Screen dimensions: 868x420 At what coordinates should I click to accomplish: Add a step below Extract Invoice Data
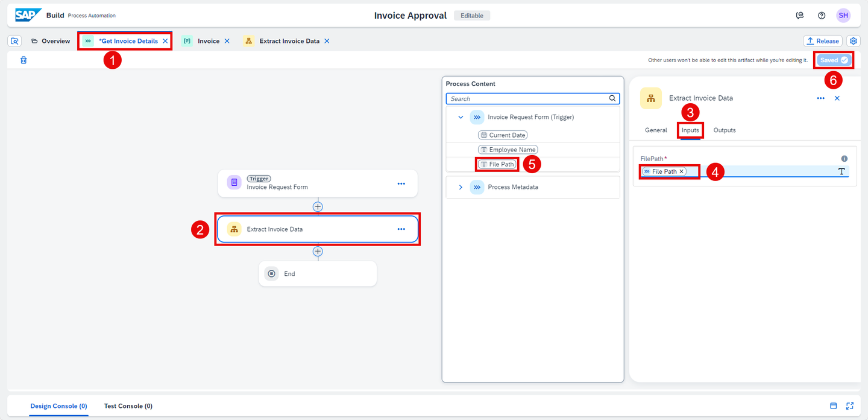click(318, 251)
